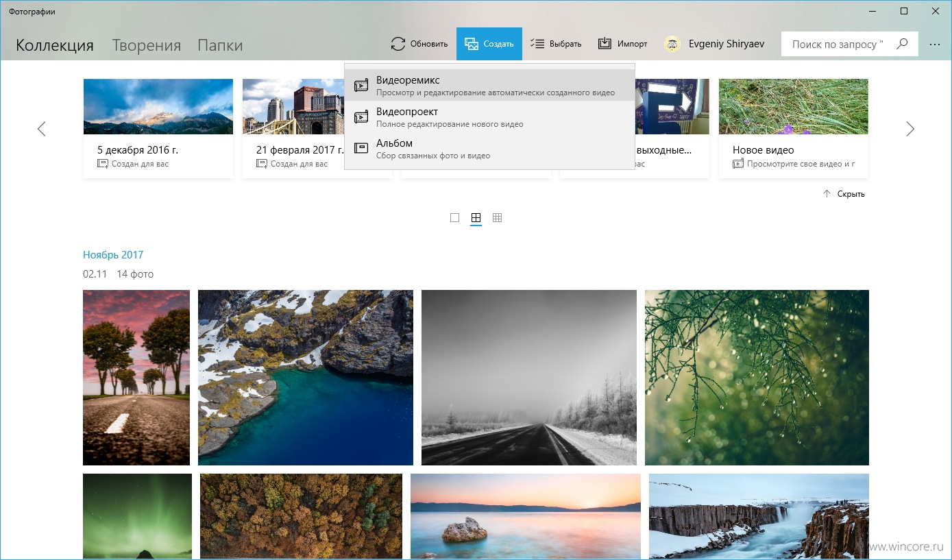Show previous cards with left chevron
952x560 pixels.
point(42,129)
